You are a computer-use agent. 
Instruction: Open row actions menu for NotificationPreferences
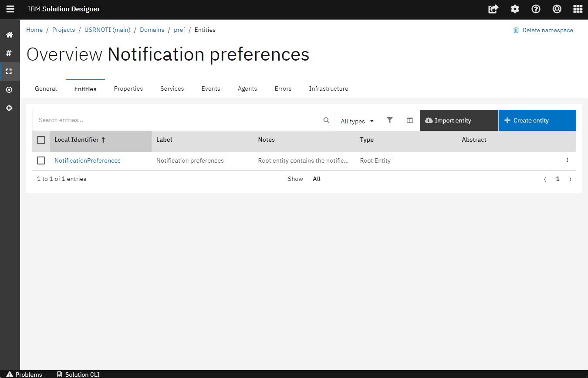click(x=567, y=160)
